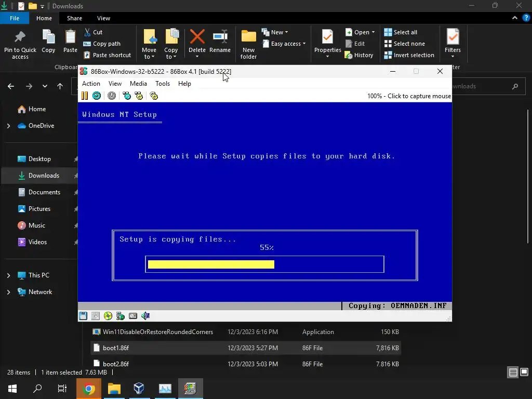Image resolution: width=532 pixels, height=399 pixels.
Task: Click the Cut command in ribbon
Action: 94,32
